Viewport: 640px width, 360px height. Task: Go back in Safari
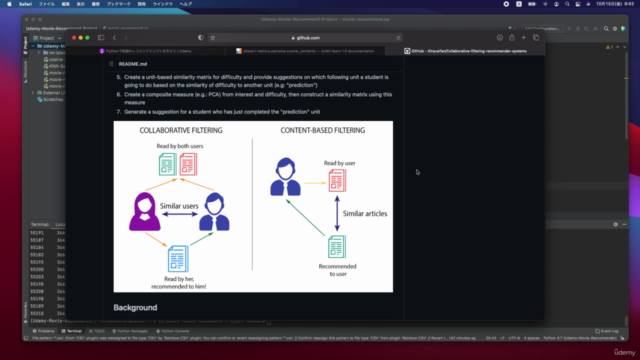(114, 38)
